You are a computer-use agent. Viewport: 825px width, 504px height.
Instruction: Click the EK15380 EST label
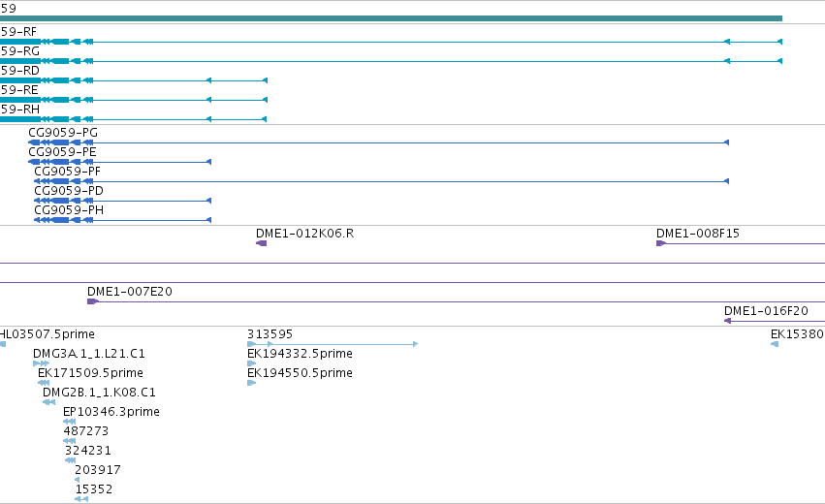pos(798,334)
